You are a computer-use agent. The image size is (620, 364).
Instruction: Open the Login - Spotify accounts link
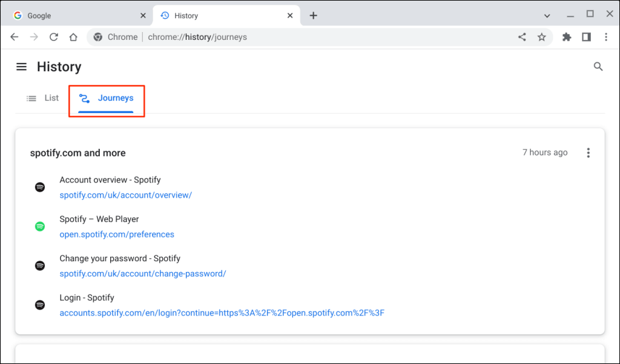coord(222,313)
